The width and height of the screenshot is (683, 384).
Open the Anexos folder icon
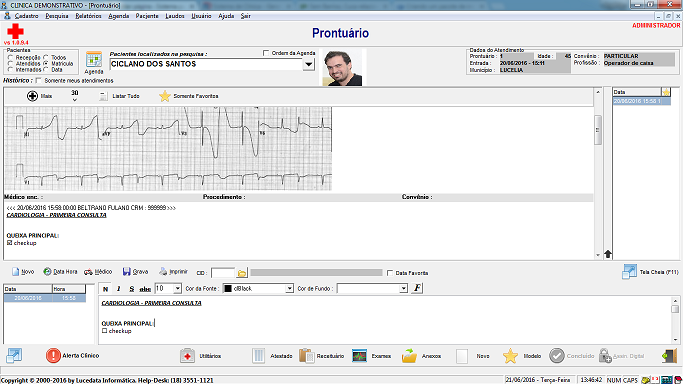(x=409, y=356)
